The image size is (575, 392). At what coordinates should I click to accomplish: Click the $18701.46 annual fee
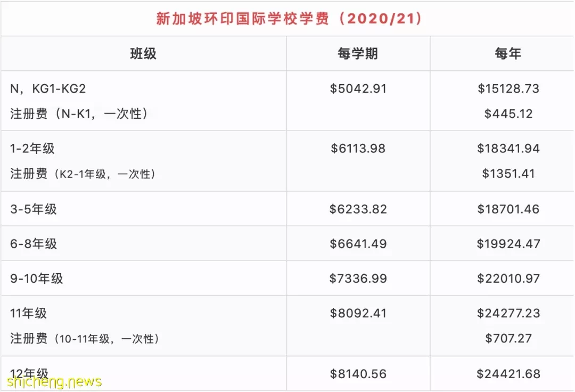tap(508, 209)
